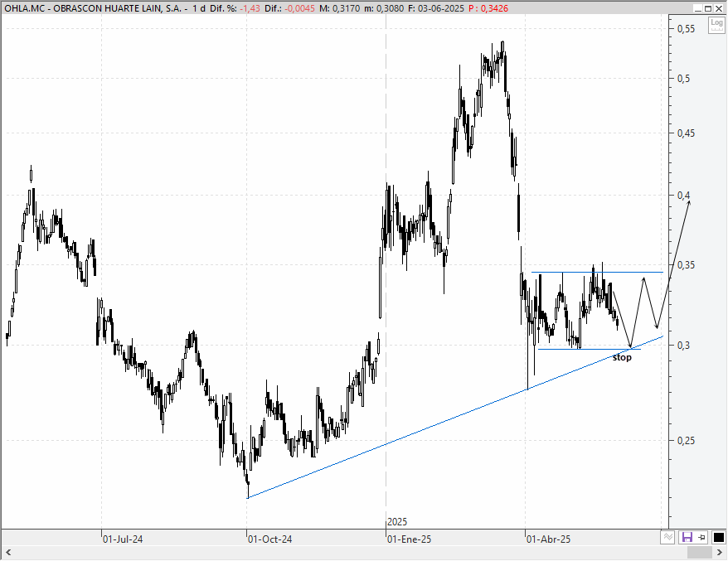
Task: Click the 01-Abr-25 date label
Action: coord(548,539)
